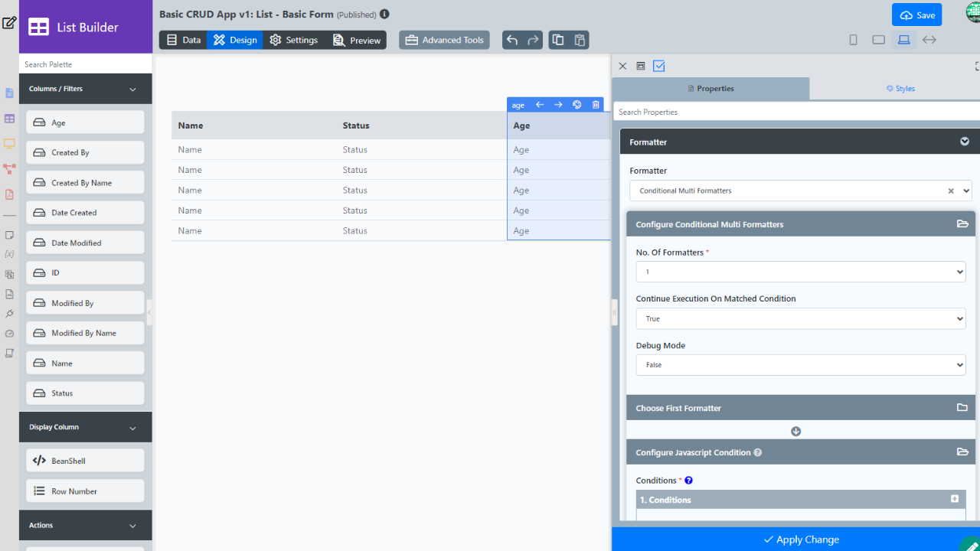Click the Save button
The image size is (980, 551).
pyautogui.click(x=916, y=15)
